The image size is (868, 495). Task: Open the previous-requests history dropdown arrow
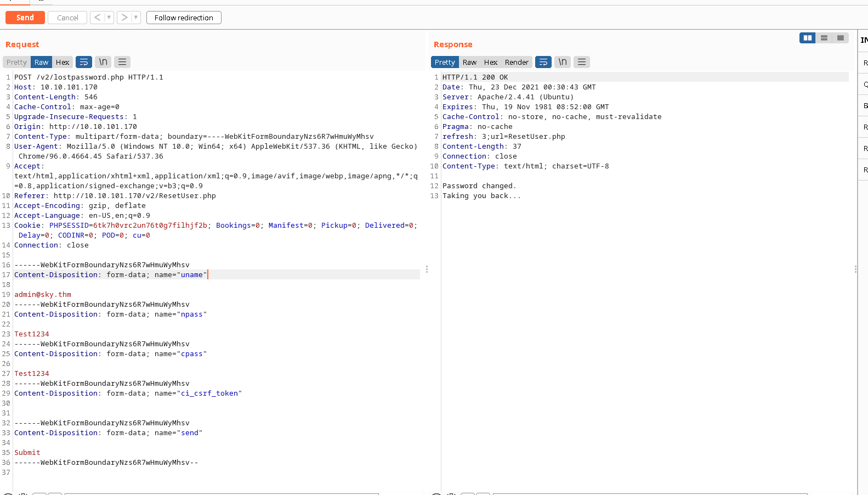[x=109, y=18]
